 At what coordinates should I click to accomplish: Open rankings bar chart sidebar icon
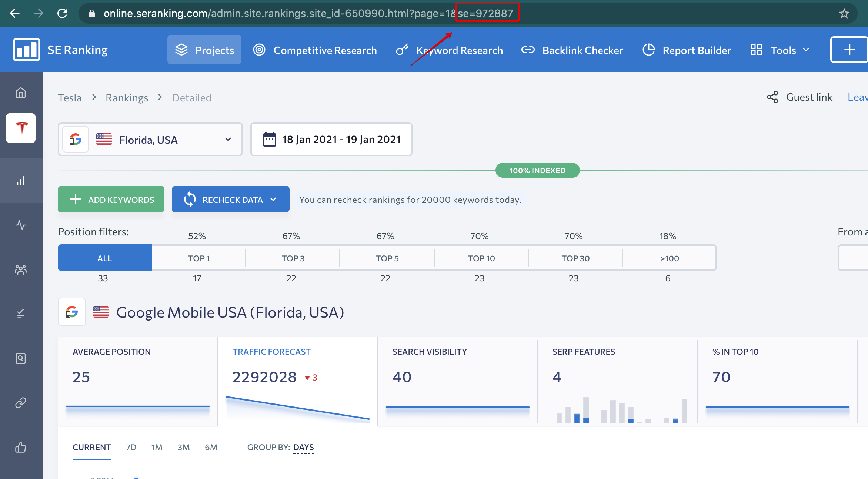(21, 181)
